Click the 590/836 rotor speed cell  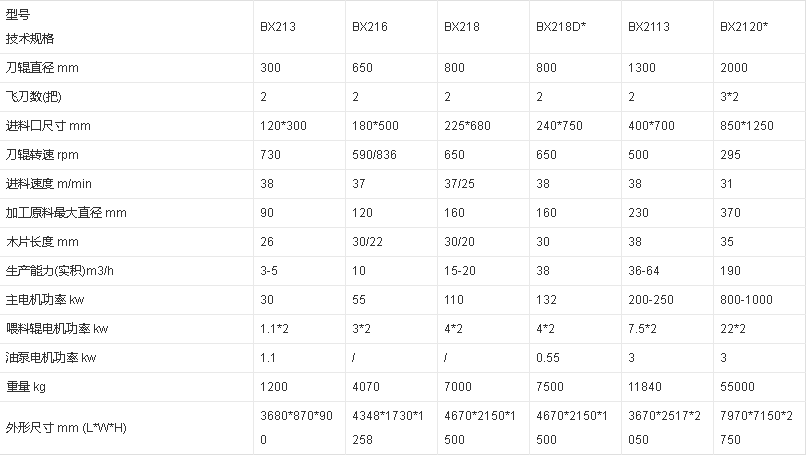[x=373, y=155]
